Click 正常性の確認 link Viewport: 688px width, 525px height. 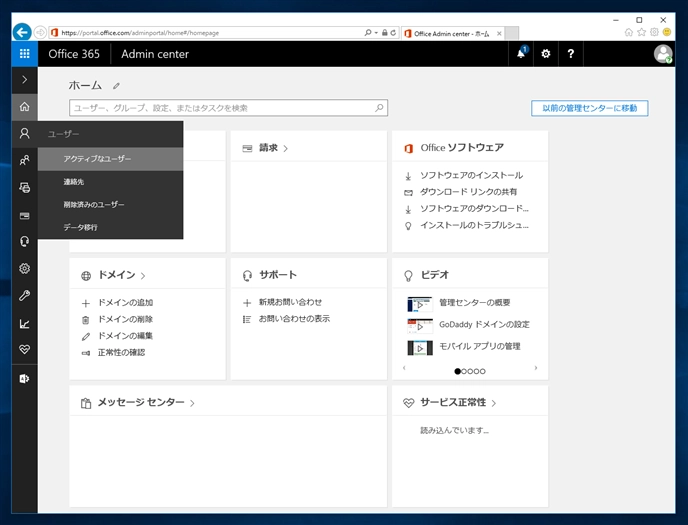click(122, 353)
